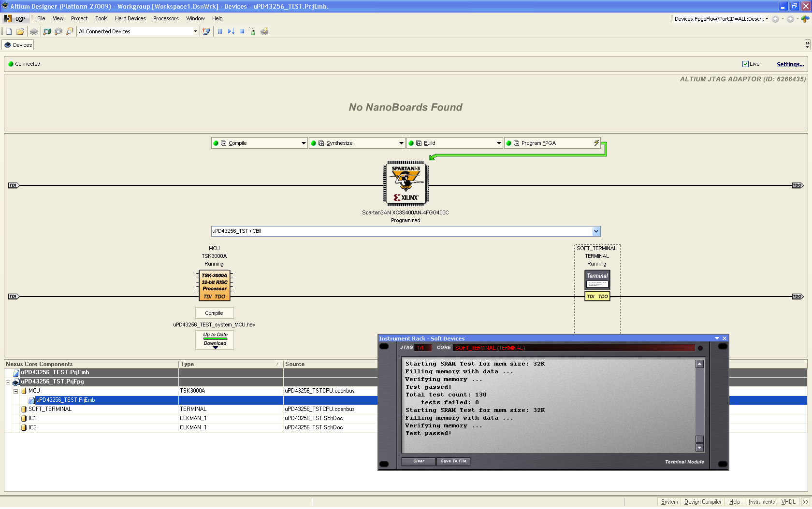Click the MCU Compile button
The image size is (812, 509).
214,313
